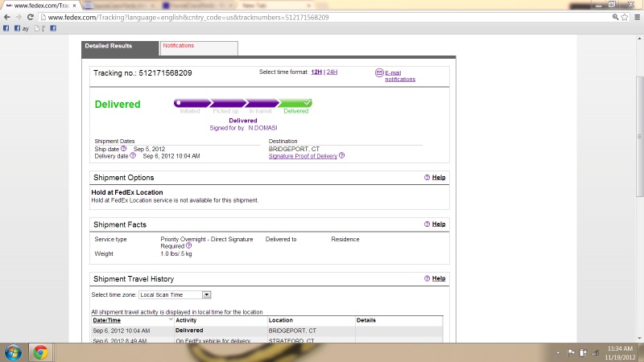Image resolution: width=644 pixels, height=362 pixels.
Task: Click 'BRIDGEPORT, CT' in the travel history table
Action: pyautogui.click(x=292, y=331)
